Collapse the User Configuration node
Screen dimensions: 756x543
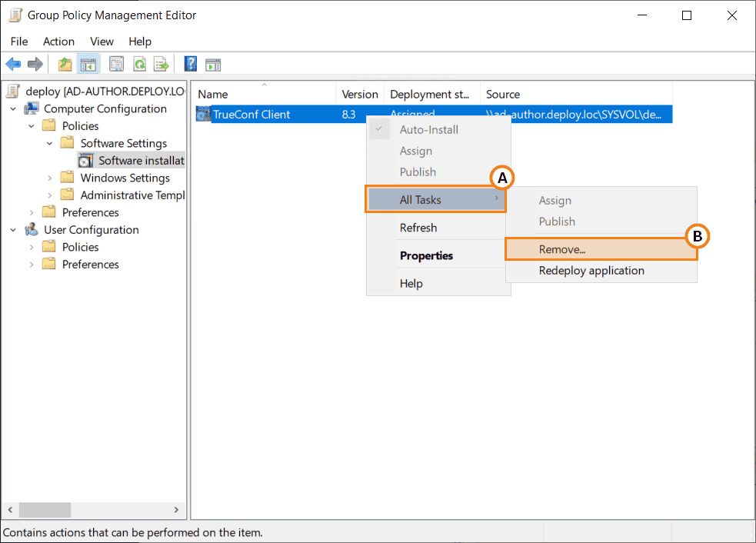pyautogui.click(x=13, y=230)
